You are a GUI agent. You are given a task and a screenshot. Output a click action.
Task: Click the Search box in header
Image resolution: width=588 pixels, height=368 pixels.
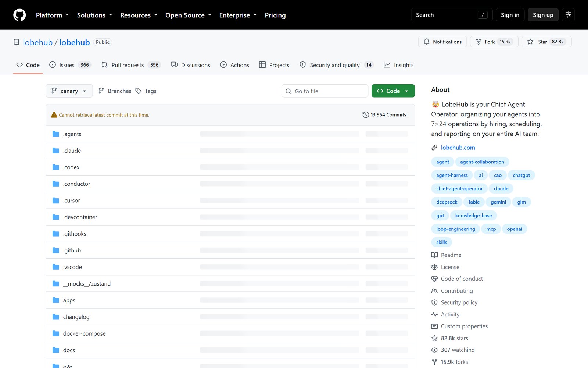coord(452,15)
